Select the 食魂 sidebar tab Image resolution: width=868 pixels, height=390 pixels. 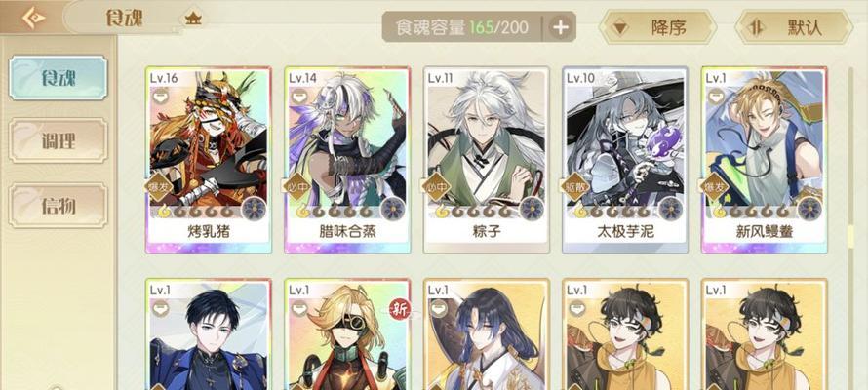tap(59, 78)
